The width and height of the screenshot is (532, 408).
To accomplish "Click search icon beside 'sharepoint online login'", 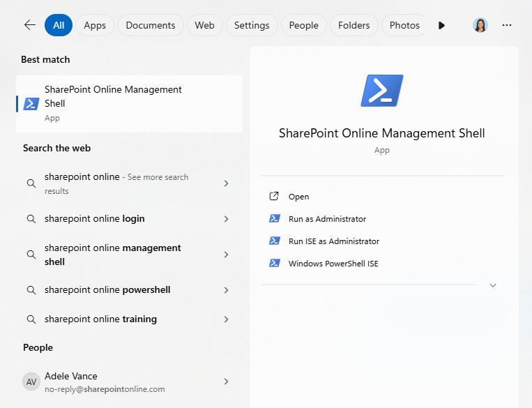I will point(31,219).
